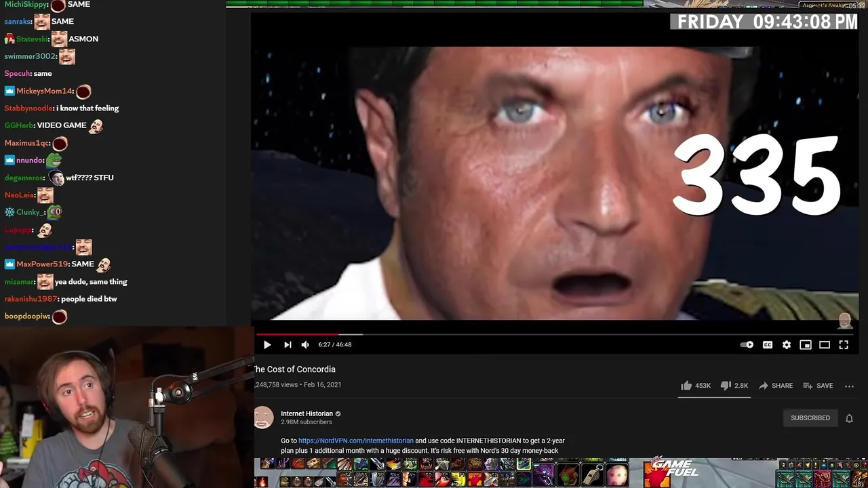
Task: Click NaoLeia's username in chat
Action: [20, 195]
